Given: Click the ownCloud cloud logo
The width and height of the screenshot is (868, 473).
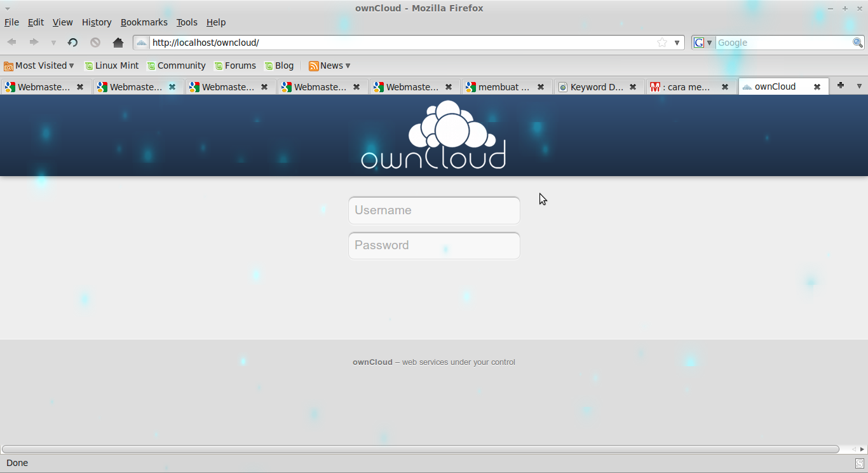Looking at the screenshot, I should tap(433, 135).
